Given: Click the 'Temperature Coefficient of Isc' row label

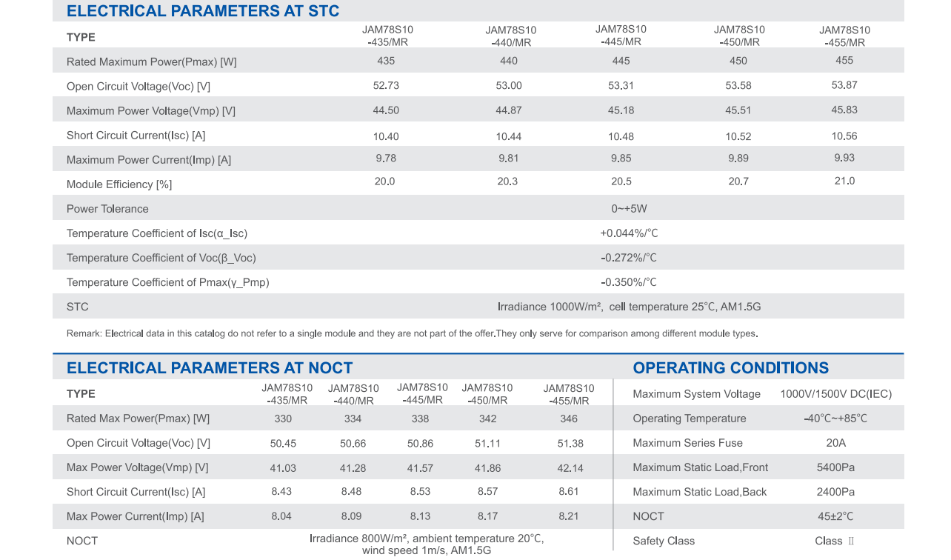Looking at the screenshot, I should 157,233.
